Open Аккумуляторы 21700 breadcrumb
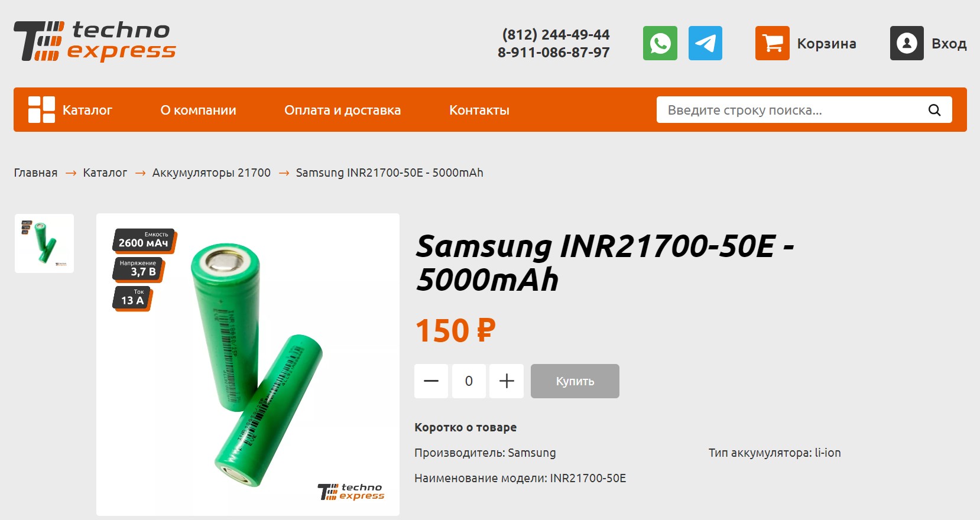 click(x=211, y=173)
